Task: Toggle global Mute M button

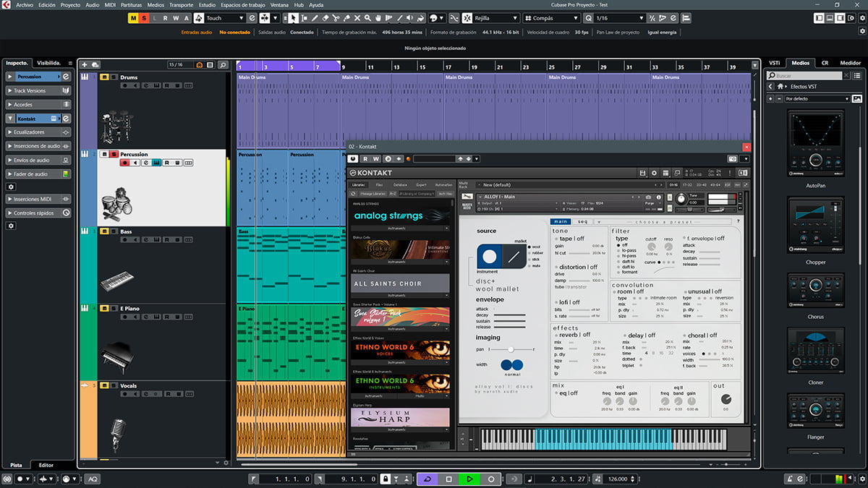Action: tap(133, 18)
